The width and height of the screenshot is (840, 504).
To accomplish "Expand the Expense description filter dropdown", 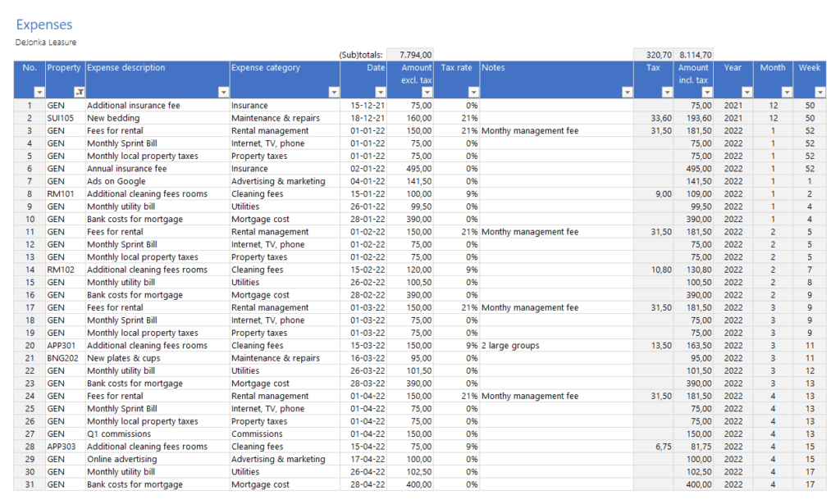I will (x=223, y=93).
